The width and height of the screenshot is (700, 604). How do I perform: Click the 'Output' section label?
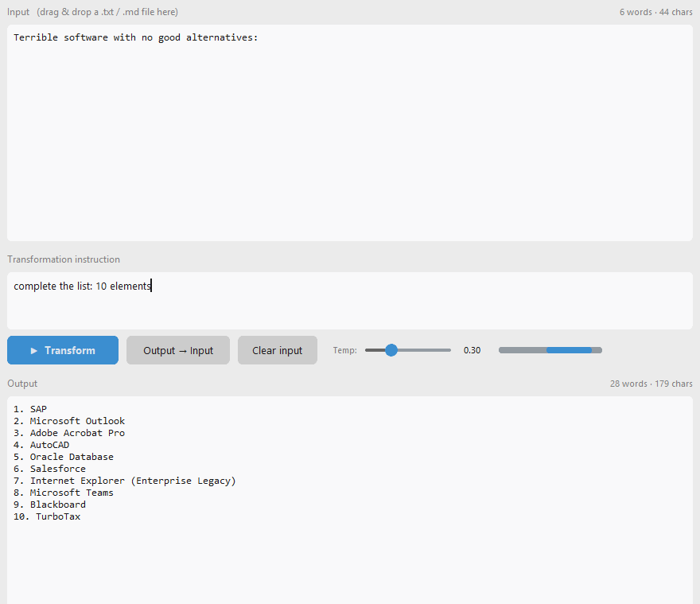pyautogui.click(x=22, y=384)
